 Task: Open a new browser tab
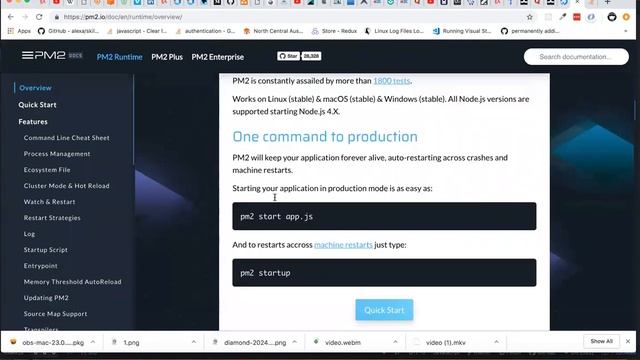[607, 2]
